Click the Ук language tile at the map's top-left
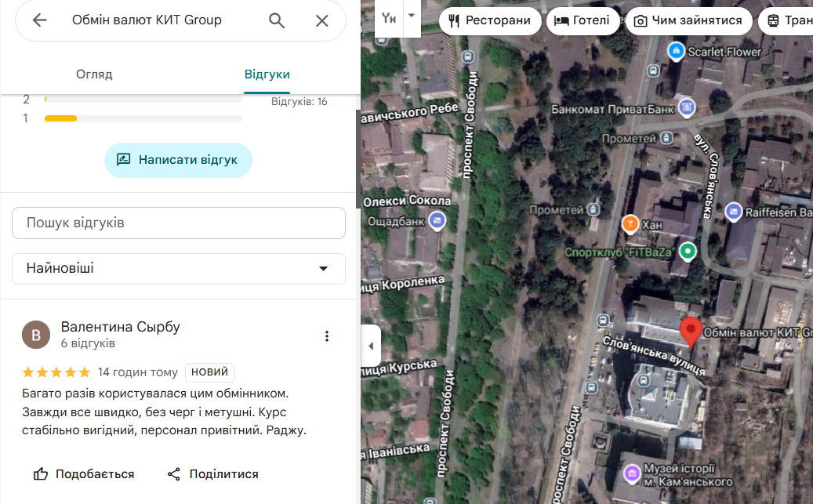This screenshot has width=813, height=504. click(389, 18)
